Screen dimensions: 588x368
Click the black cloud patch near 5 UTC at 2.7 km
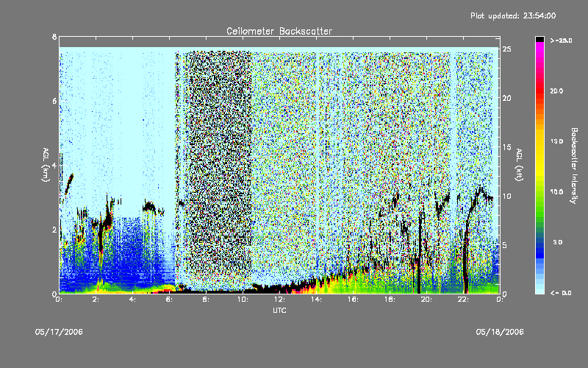(149, 206)
